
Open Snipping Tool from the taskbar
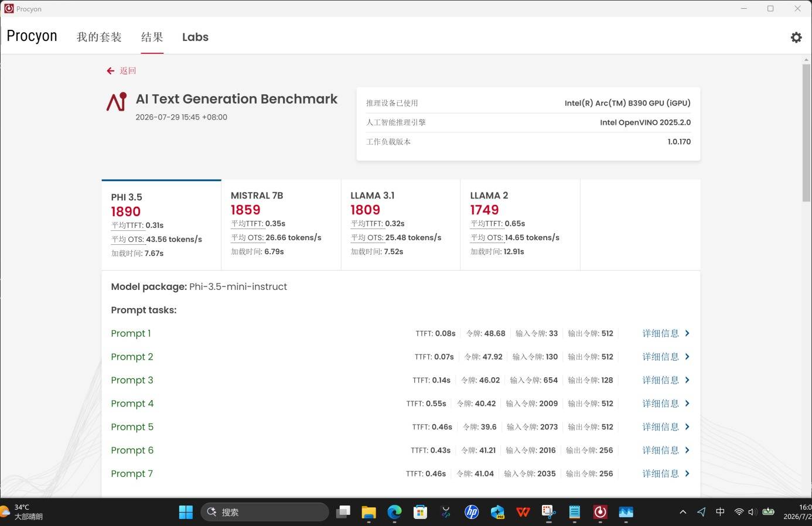549,512
